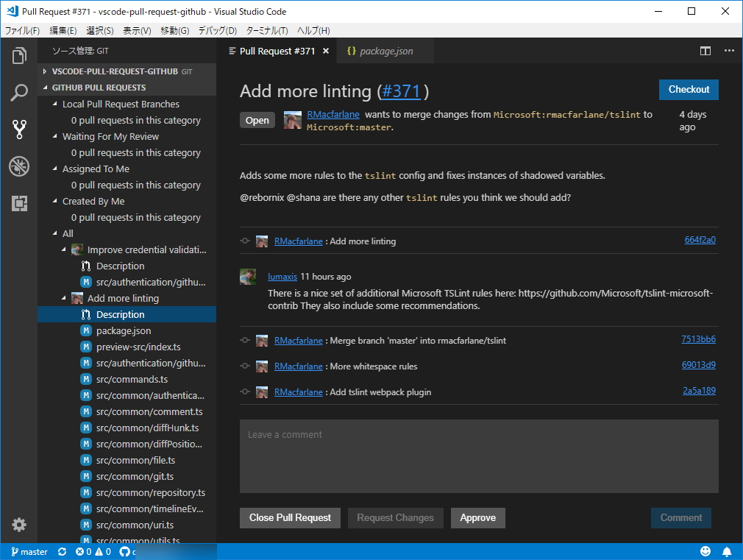Open the デバッグ(D) menu
Image resolution: width=743 pixels, height=560 pixels.
pos(218,30)
